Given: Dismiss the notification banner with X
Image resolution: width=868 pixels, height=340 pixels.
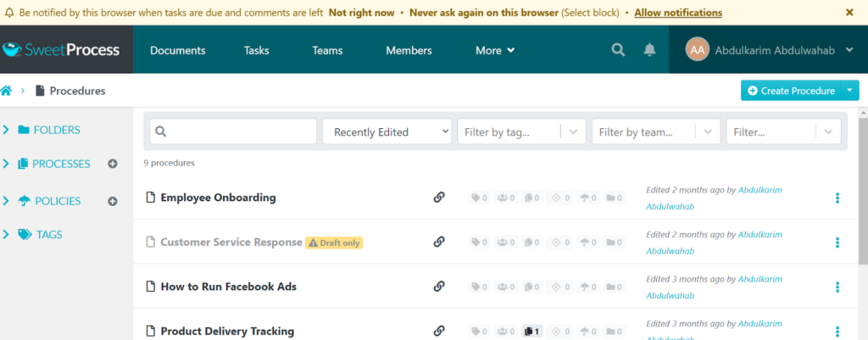Looking at the screenshot, I should coord(849,13).
